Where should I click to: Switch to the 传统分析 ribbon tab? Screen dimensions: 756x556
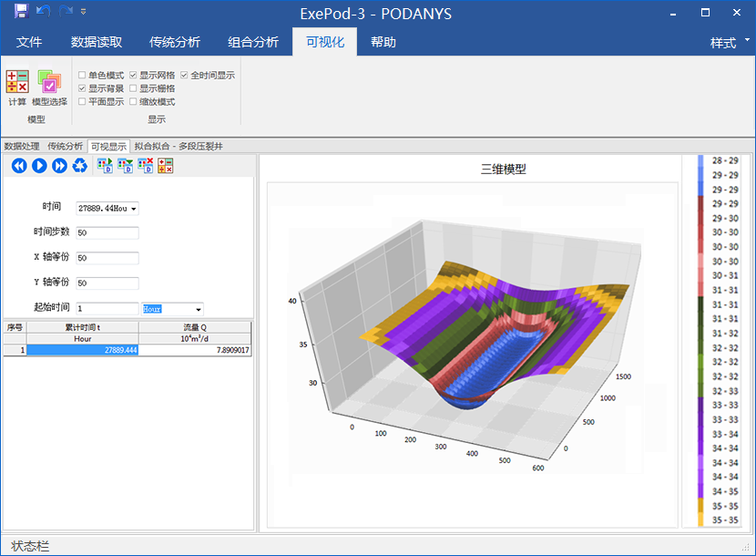(x=175, y=42)
